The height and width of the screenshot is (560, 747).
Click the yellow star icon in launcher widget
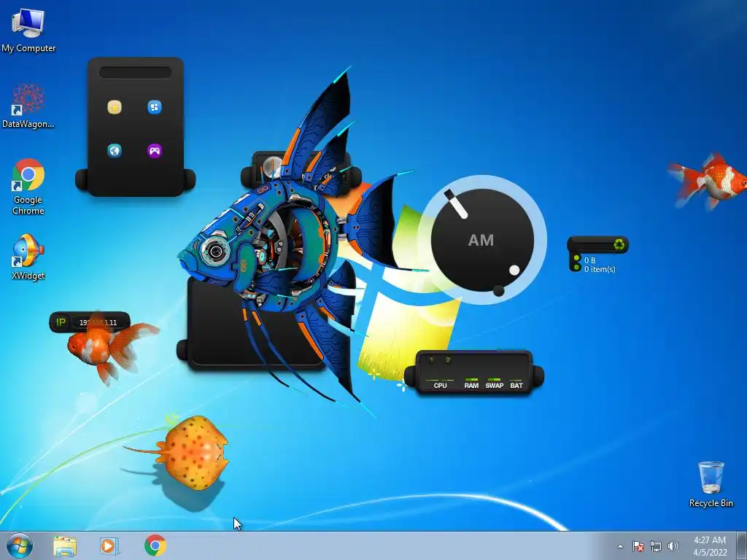point(115,107)
